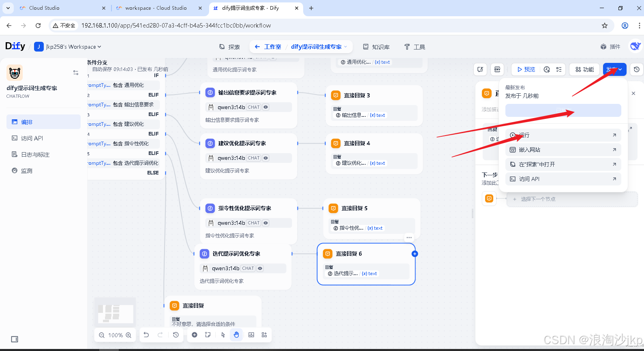This screenshot has height=351, width=644.
Task: Click the Dify logo
Action: [15, 46]
